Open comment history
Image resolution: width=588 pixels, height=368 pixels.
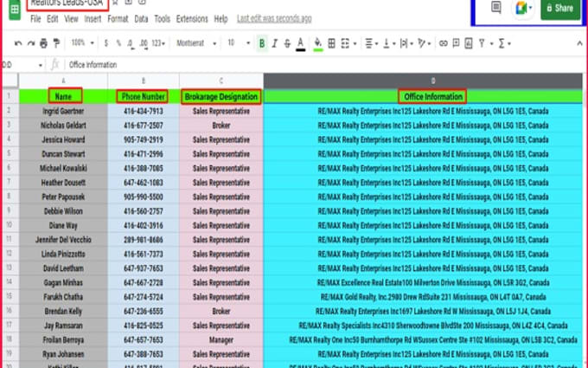coord(496,7)
